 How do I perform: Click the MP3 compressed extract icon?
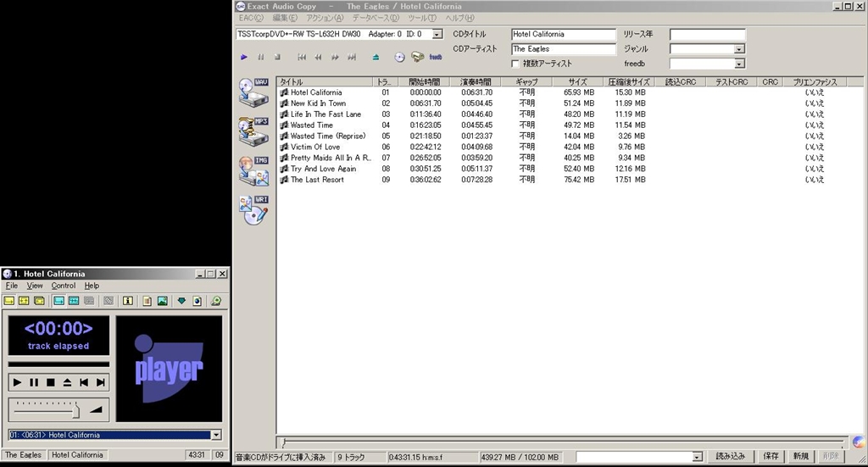(253, 131)
